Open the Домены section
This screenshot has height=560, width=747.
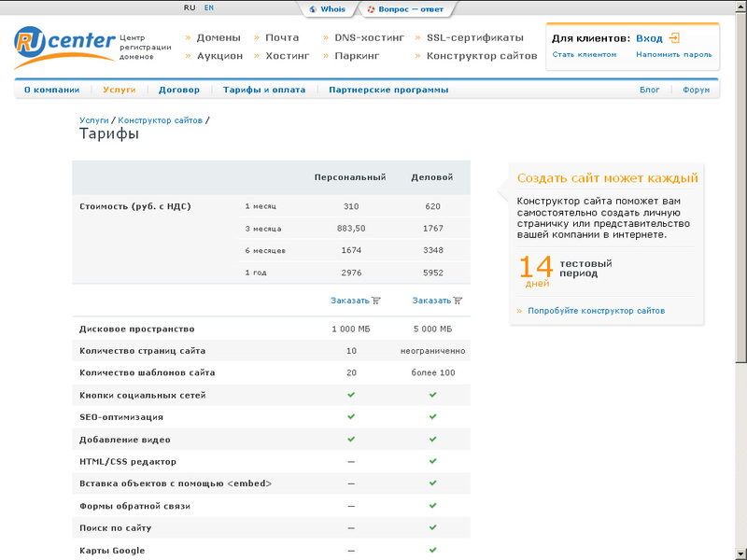218,37
